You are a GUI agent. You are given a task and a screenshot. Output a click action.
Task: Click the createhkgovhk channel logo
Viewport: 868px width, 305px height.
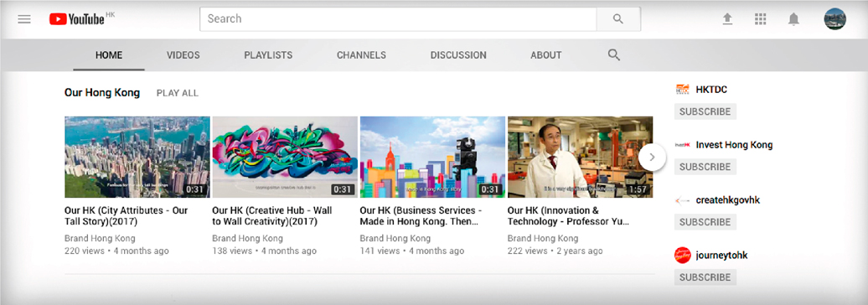click(683, 199)
